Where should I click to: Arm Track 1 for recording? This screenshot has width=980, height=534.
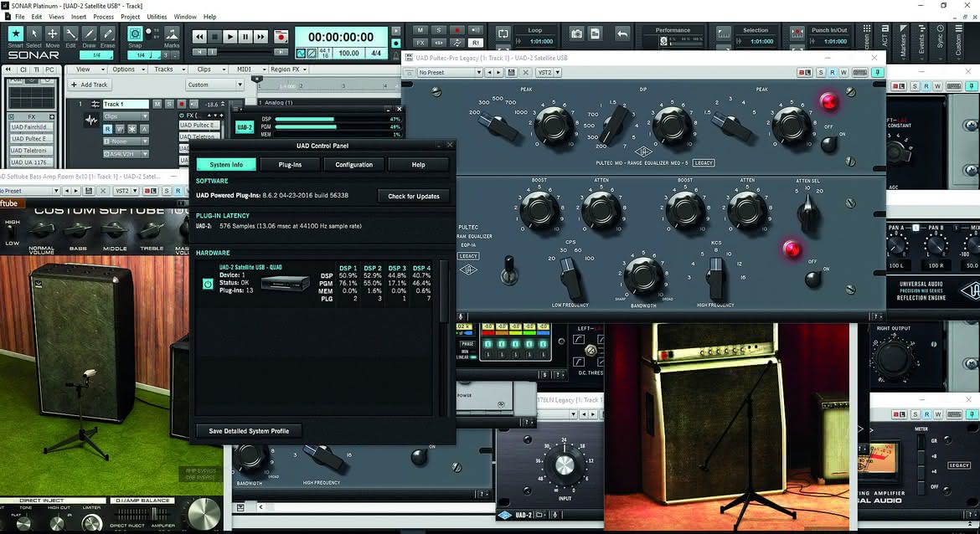[181, 105]
